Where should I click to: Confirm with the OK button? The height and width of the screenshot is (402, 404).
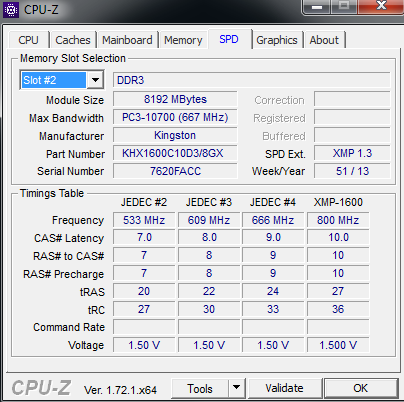point(361,388)
